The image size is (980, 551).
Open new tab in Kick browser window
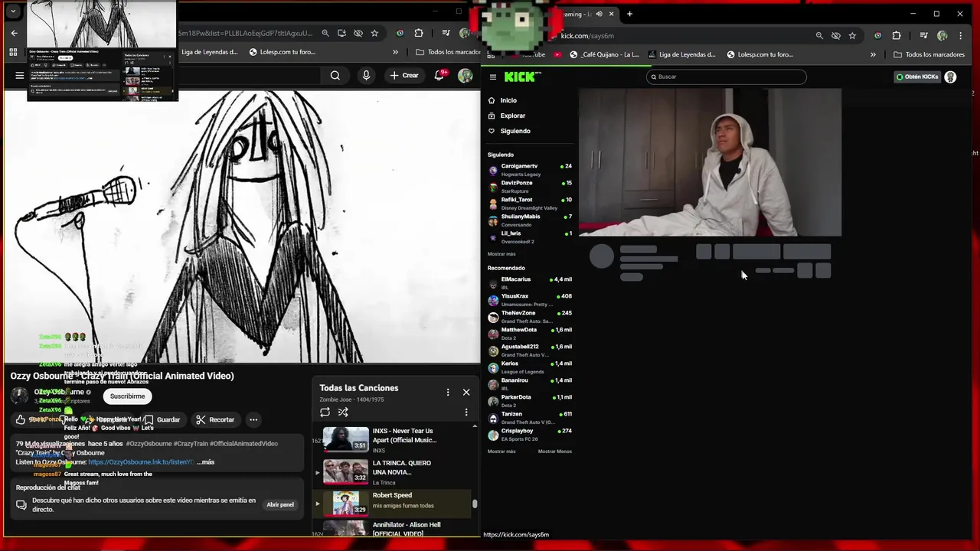click(x=629, y=14)
